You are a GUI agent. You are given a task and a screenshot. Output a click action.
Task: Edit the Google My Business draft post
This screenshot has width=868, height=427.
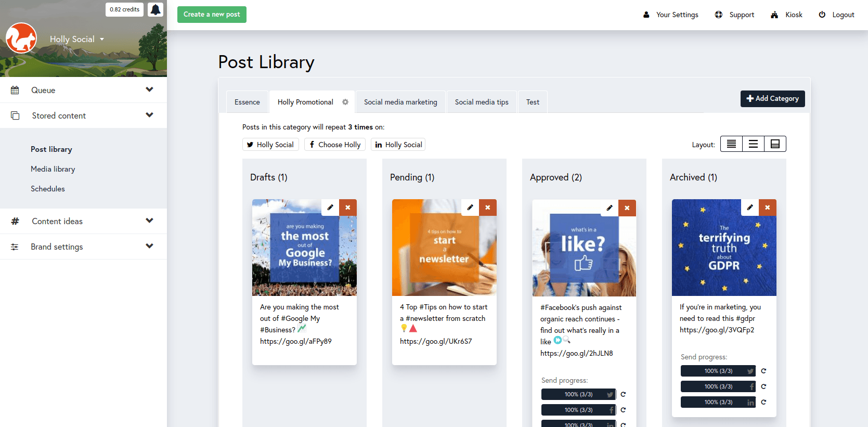coord(330,208)
